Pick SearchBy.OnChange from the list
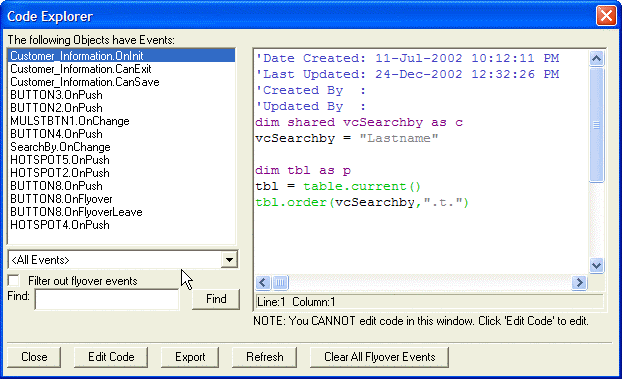This screenshot has width=622, height=379. pyautogui.click(x=121, y=147)
